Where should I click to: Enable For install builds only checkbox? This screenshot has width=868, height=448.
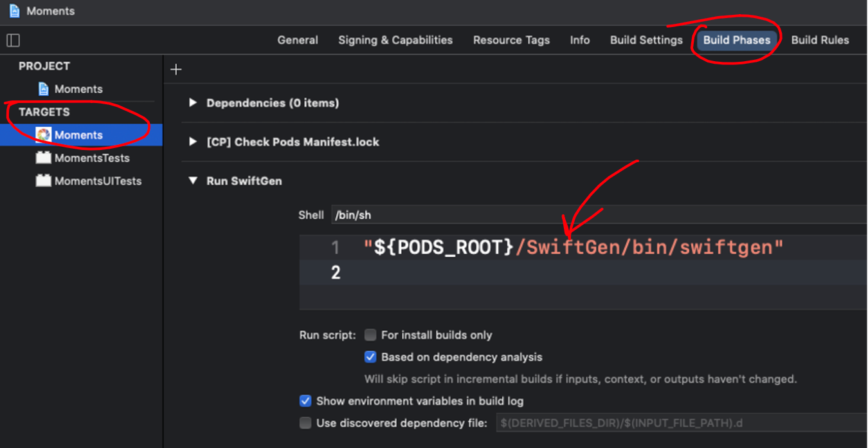370,335
